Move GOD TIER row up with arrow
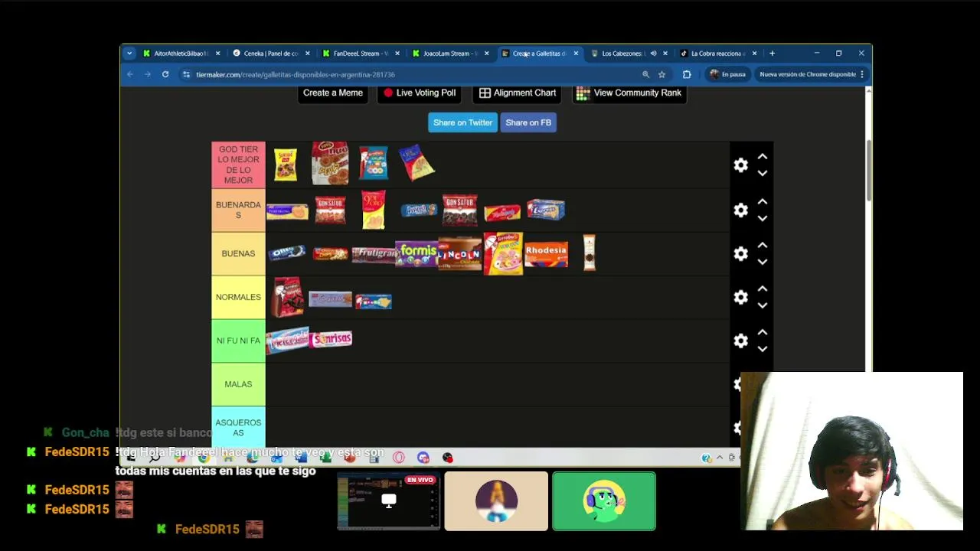This screenshot has height=551, width=980. click(762, 156)
